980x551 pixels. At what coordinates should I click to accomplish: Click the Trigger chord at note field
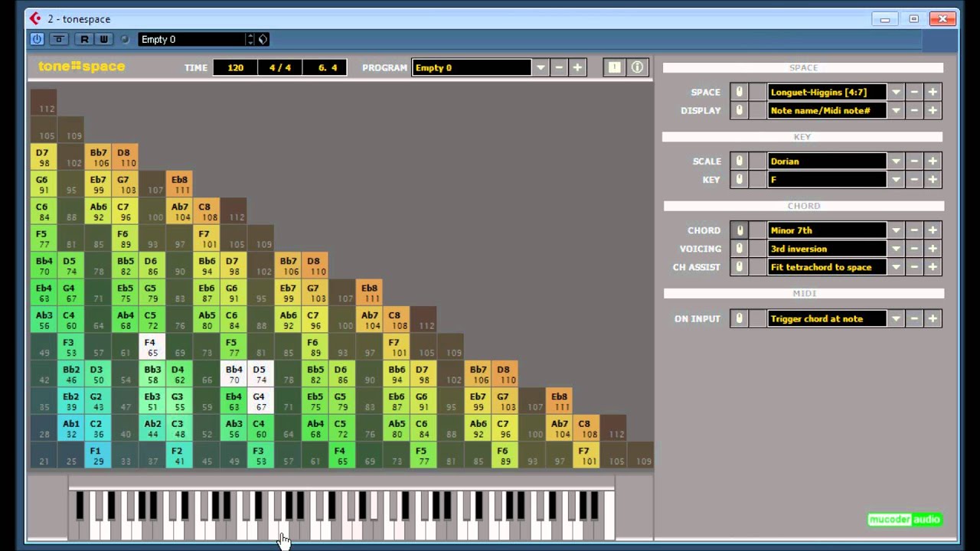point(827,318)
